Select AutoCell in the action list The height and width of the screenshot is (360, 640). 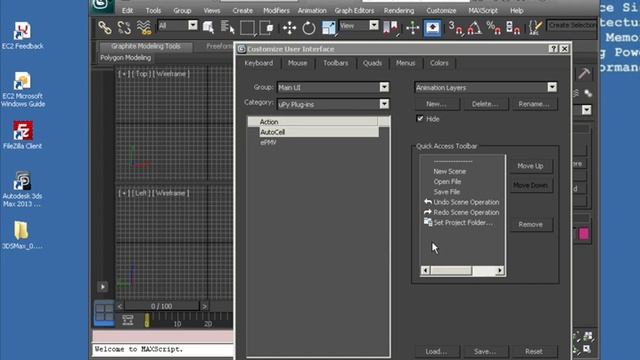tap(319, 132)
